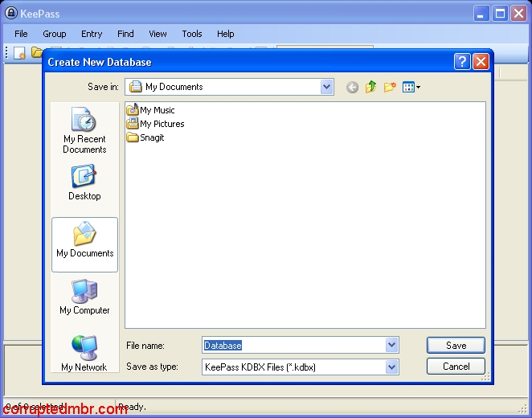Create a new folder
This screenshot has width=532, height=418.
coord(390,87)
